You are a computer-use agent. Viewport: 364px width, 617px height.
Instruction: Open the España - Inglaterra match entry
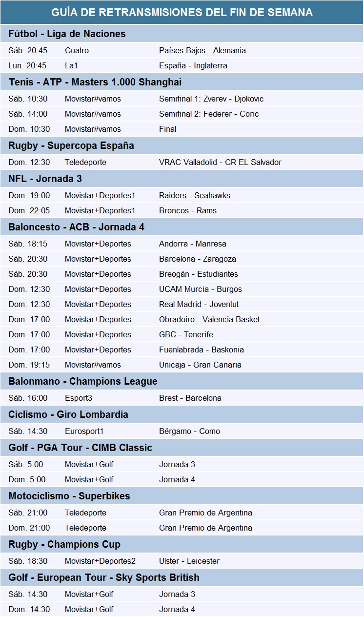pos(193,65)
